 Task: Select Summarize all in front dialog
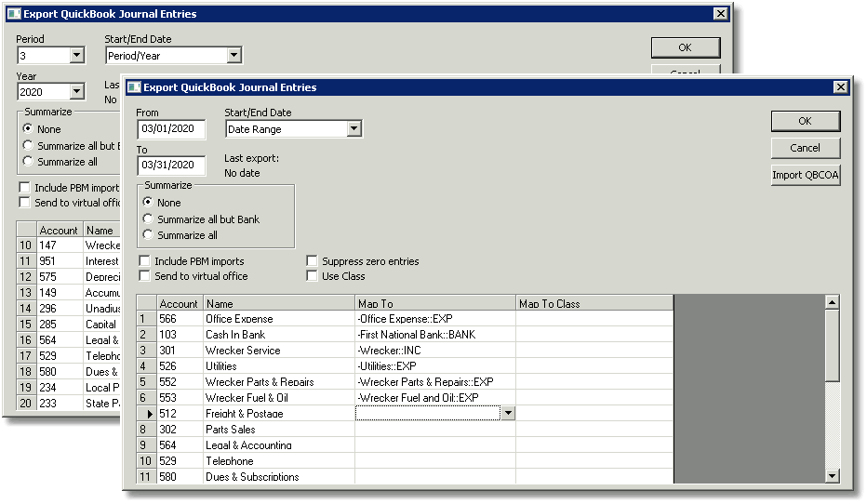(x=148, y=235)
